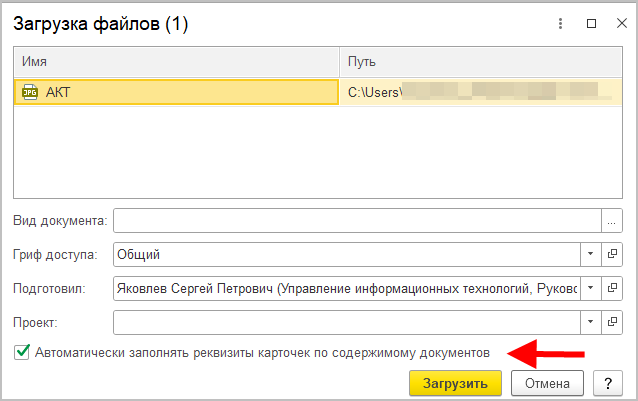638x401 pixels.
Task: Click the Путь column header
Action: click(x=481, y=62)
